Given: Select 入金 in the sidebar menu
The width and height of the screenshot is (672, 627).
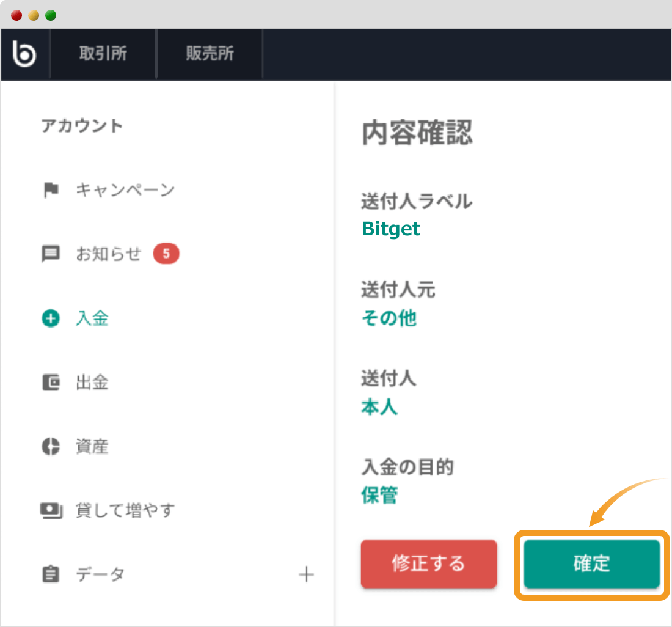Looking at the screenshot, I should click(x=92, y=318).
